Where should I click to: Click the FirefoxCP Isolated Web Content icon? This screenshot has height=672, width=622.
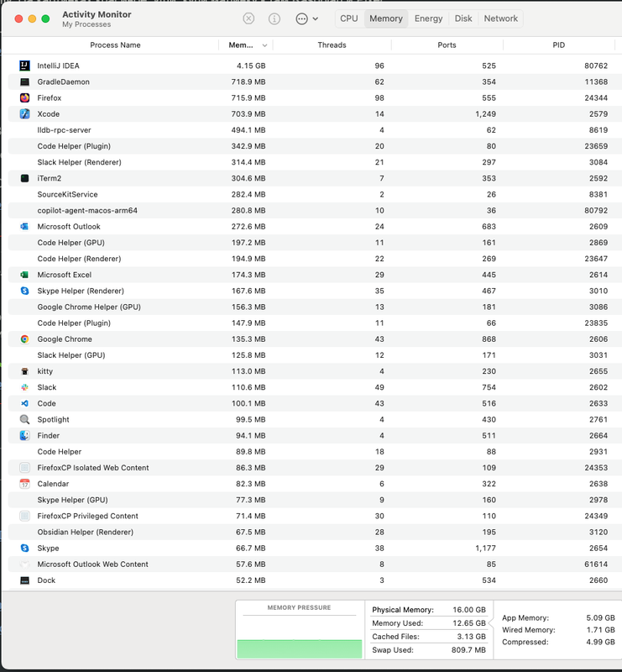(x=25, y=468)
